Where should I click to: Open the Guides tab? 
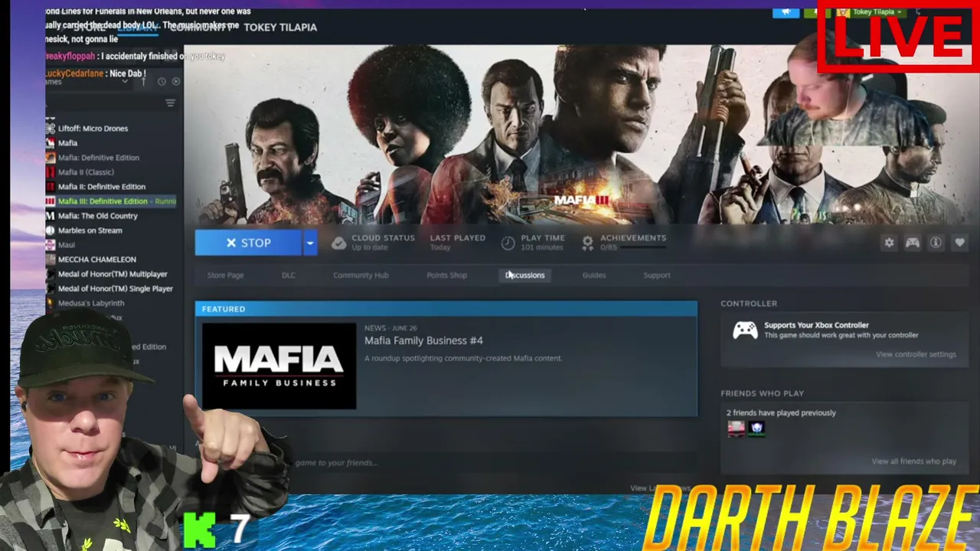coord(594,275)
